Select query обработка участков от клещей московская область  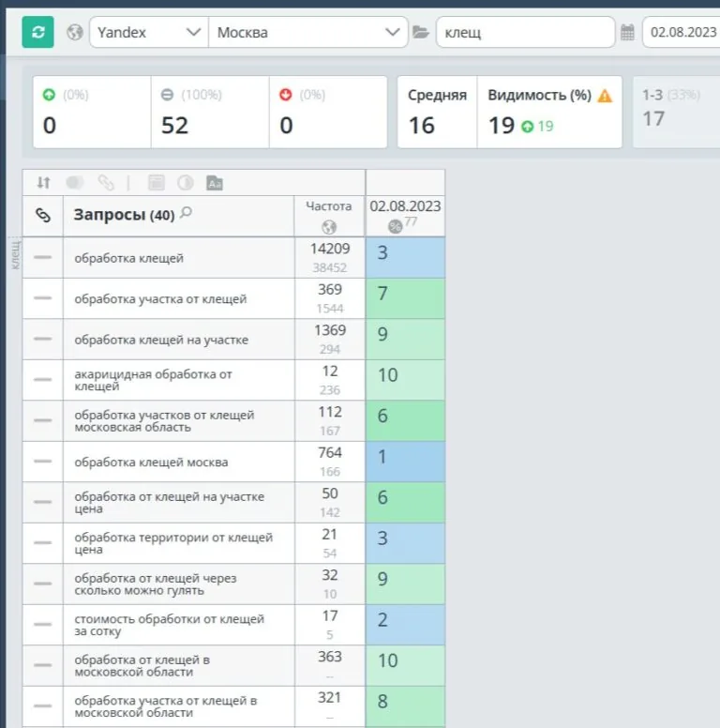click(x=164, y=421)
